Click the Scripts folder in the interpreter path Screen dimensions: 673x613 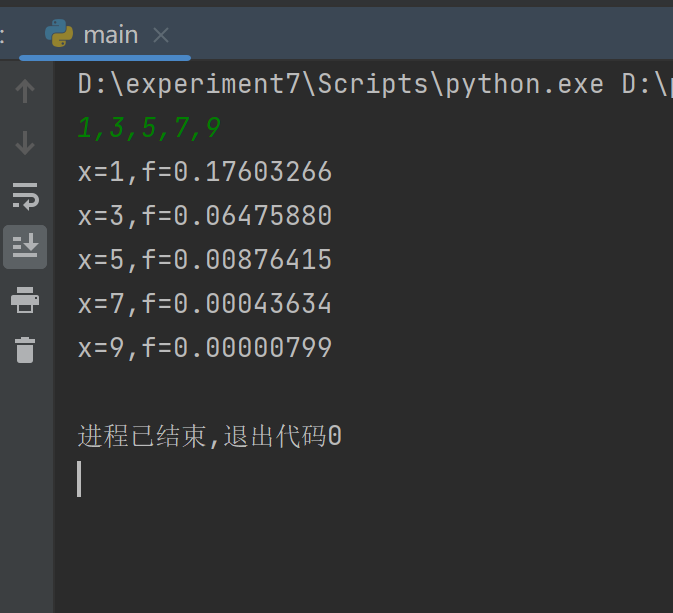pyautogui.click(x=375, y=85)
